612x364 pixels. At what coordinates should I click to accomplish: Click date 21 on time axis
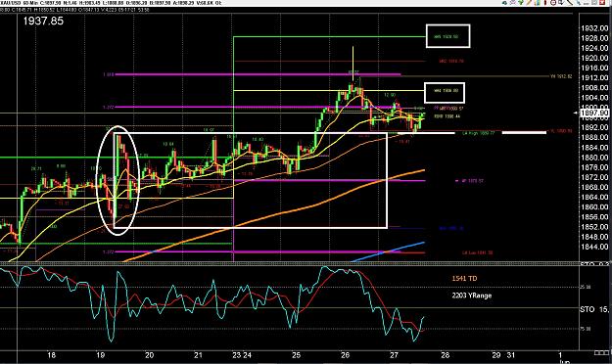click(198, 355)
